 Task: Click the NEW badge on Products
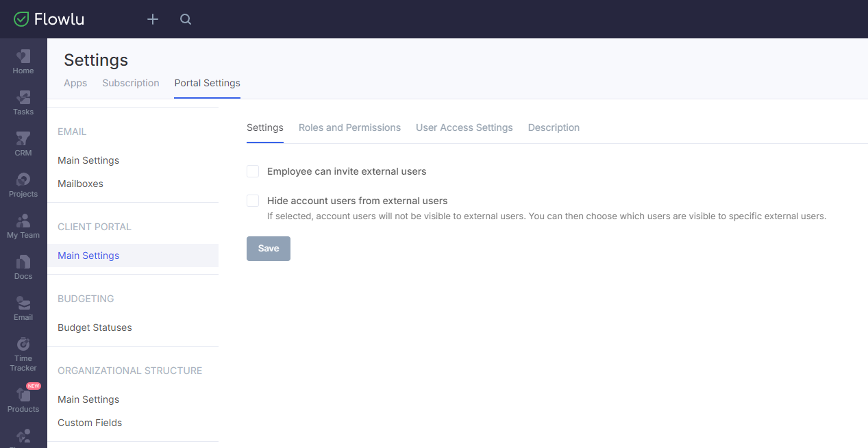point(34,386)
